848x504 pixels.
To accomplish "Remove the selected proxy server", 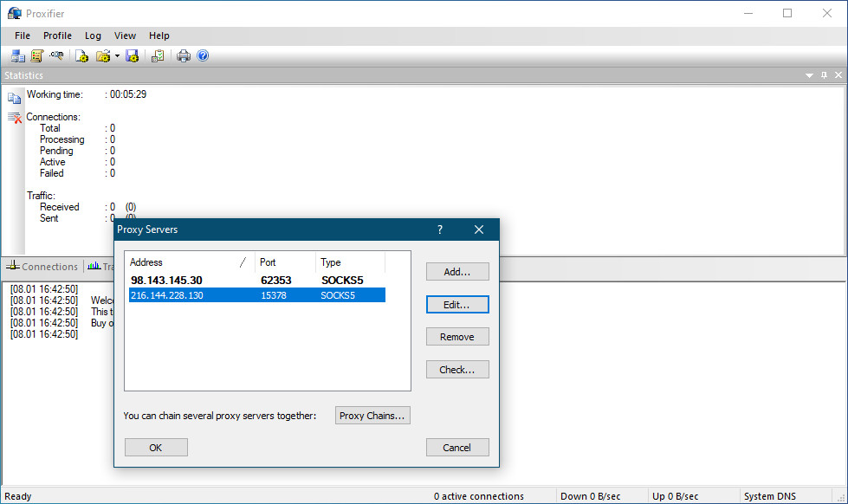I will click(x=457, y=336).
